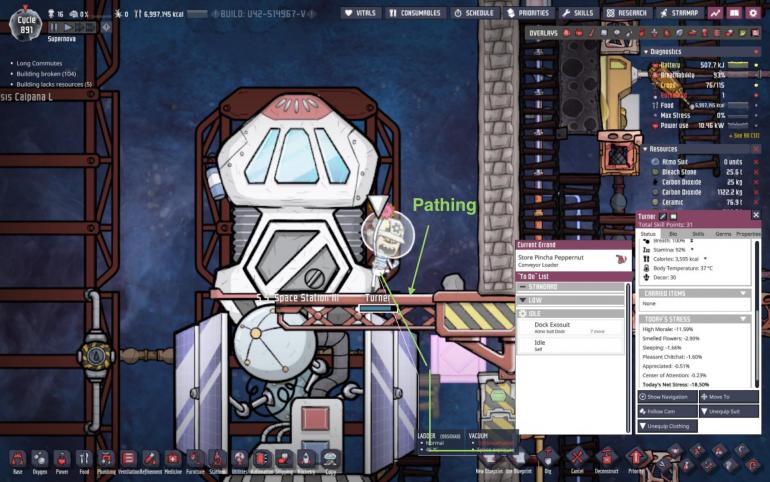This screenshot has width=770, height=482.
Task: Collapse the Carried Items section
Action: point(743,293)
